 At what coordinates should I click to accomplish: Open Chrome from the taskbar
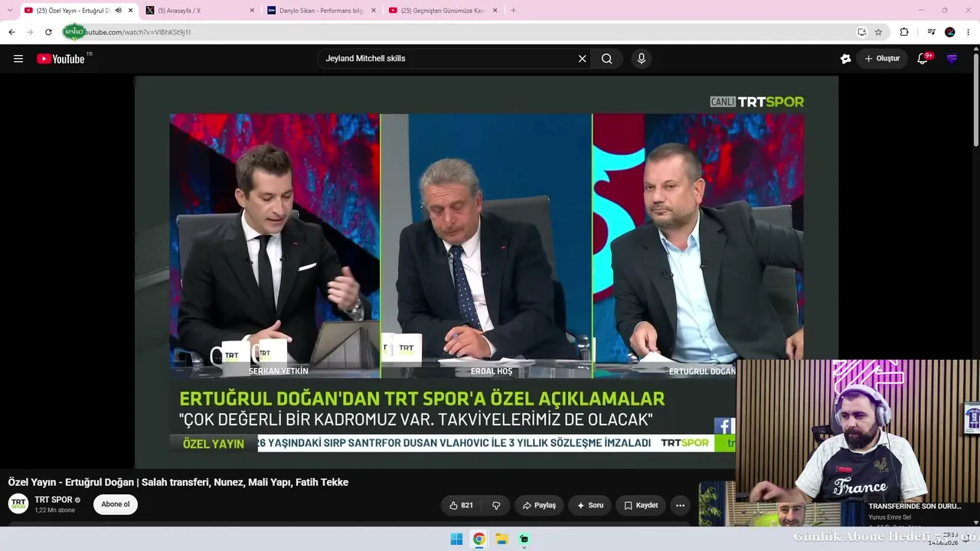pyautogui.click(x=479, y=539)
